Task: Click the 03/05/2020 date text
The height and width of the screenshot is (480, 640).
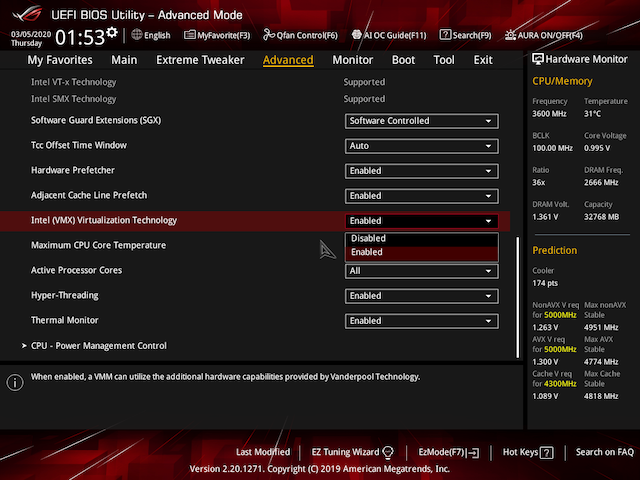Action: coord(31,34)
